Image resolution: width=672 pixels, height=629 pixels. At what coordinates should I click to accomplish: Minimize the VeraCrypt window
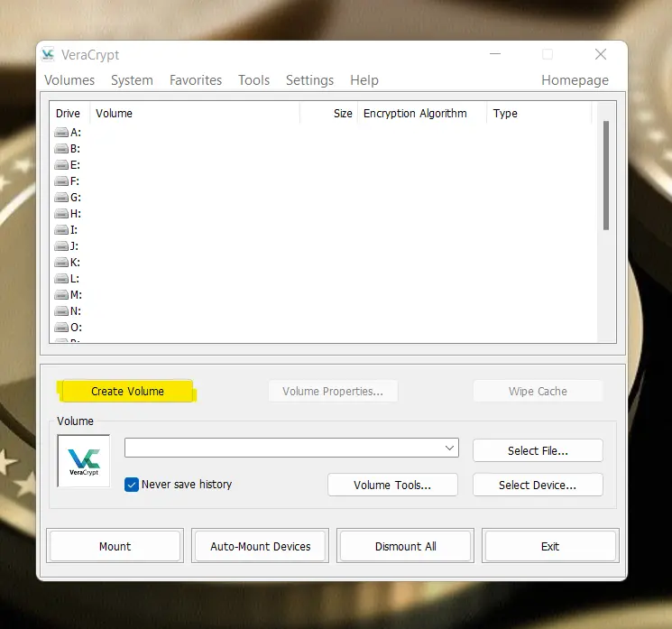click(495, 54)
